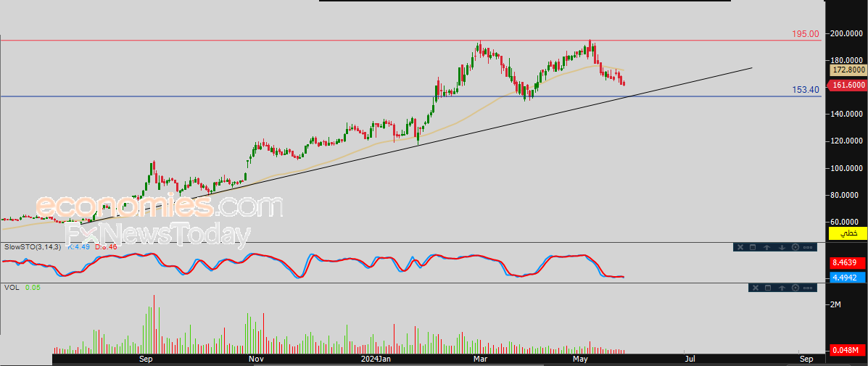This screenshot has width=868, height=366.
Task: Click the 2M volume axis label
Action: [836, 304]
